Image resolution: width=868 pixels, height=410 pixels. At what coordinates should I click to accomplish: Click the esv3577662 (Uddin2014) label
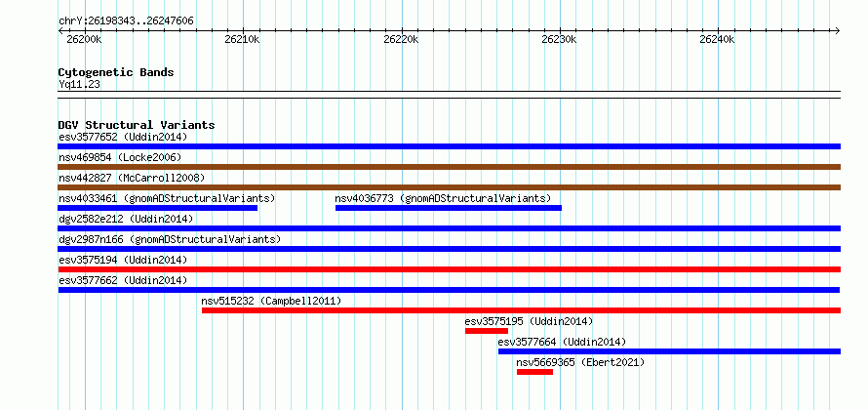pos(123,280)
